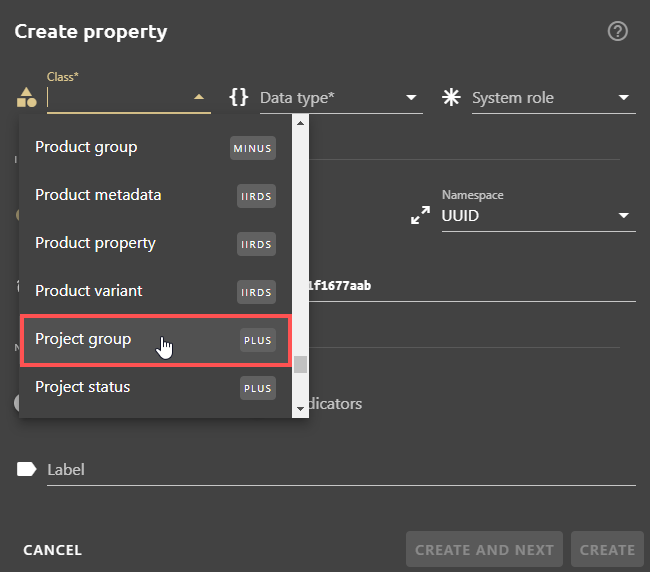Viewport: 650px width, 572px height.
Task: Click the CREATE button
Action: [607, 550]
